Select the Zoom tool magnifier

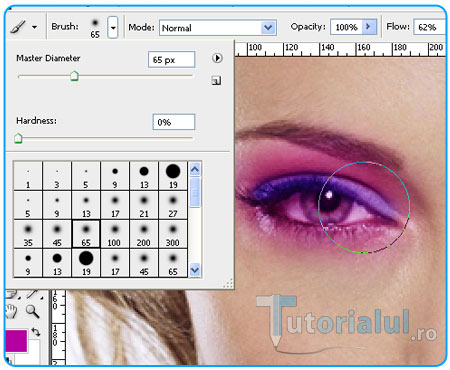(32, 311)
